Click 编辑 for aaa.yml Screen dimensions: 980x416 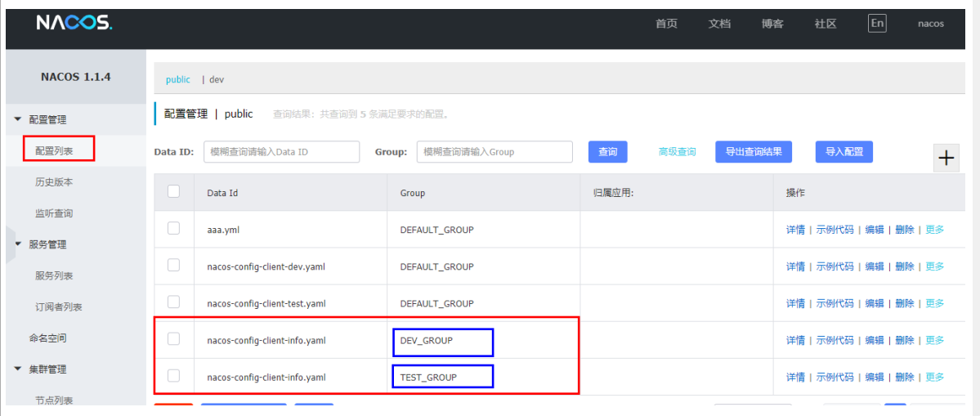[x=875, y=230]
